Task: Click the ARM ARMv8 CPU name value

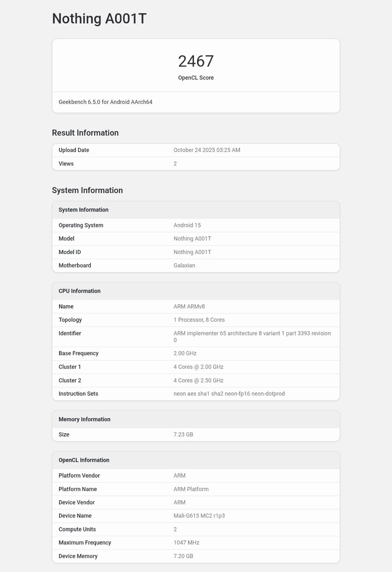Action: pos(189,306)
